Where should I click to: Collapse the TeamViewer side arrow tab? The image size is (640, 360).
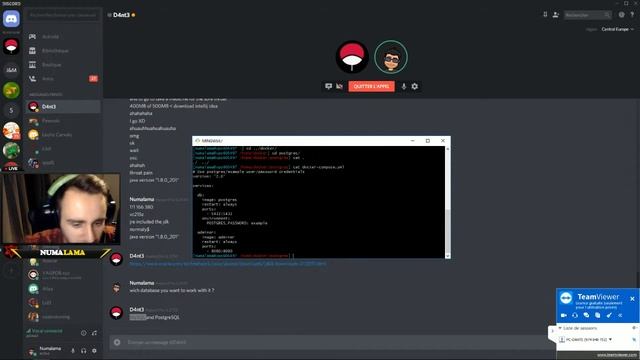click(552, 331)
